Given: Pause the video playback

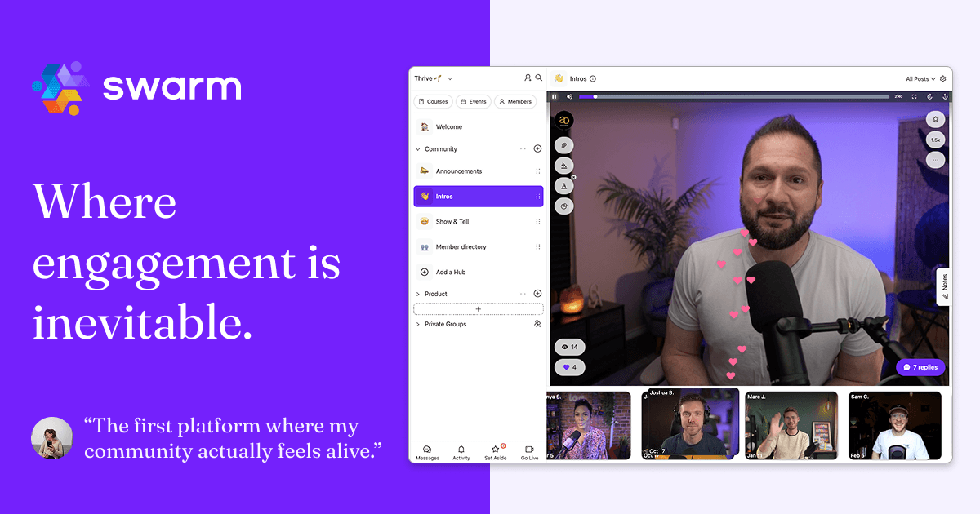Looking at the screenshot, I should (554, 96).
